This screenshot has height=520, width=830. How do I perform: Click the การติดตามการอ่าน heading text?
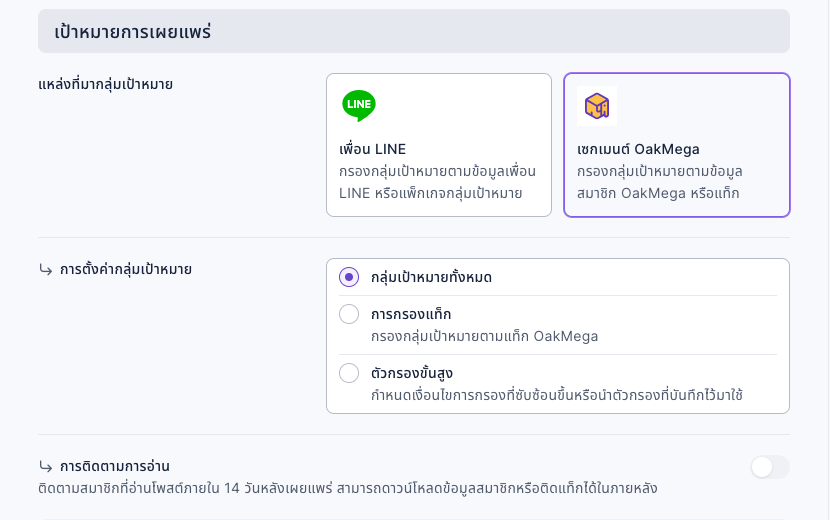click(114, 467)
